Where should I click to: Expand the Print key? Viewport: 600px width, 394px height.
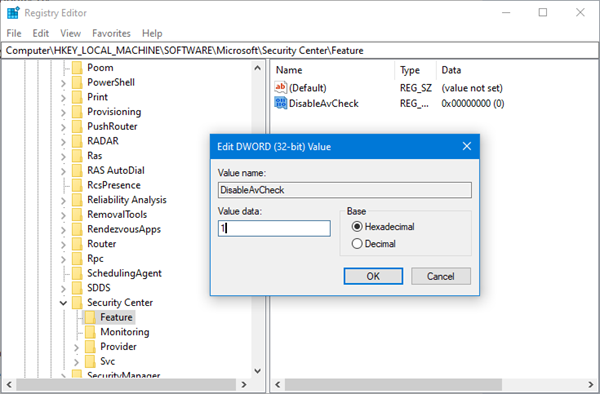point(64,98)
